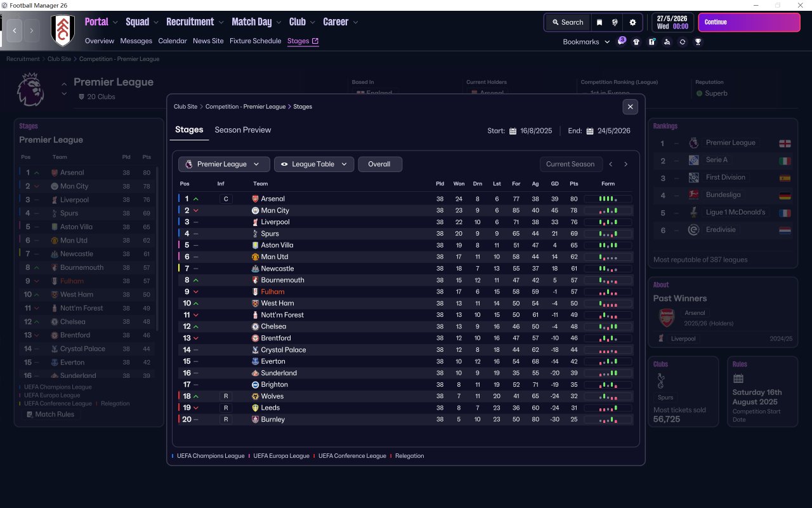Expand the Bookmarks dropdown

click(586, 42)
